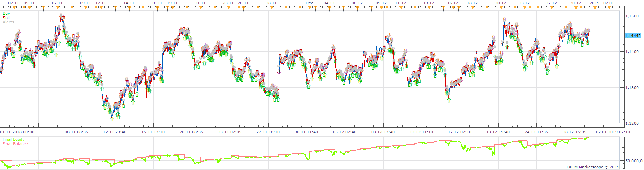Select the 16.11 date on top axis
644x170 pixels.
tap(157, 3)
